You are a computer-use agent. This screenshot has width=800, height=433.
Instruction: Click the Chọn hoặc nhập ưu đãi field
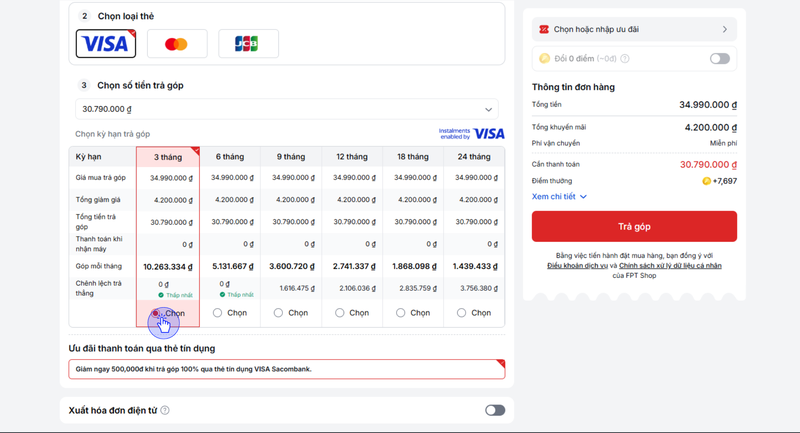coord(634,30)
